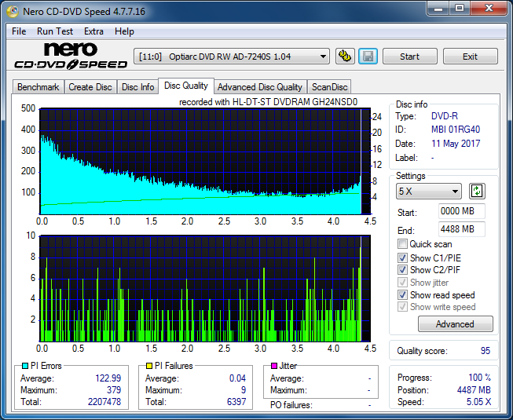The image size is (513, 420).
Task: Switch to the Benchmark tab
Action: pos(38,87)
